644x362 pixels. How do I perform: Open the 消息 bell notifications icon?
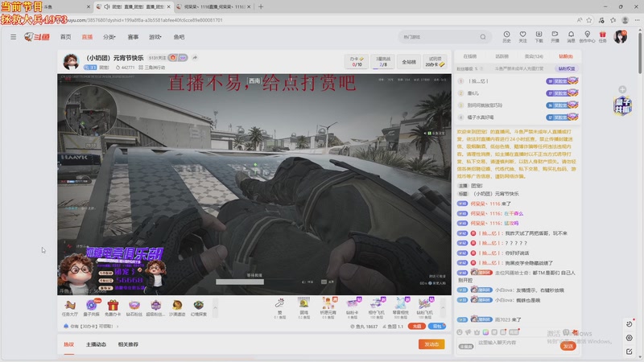tap(571, 36)
